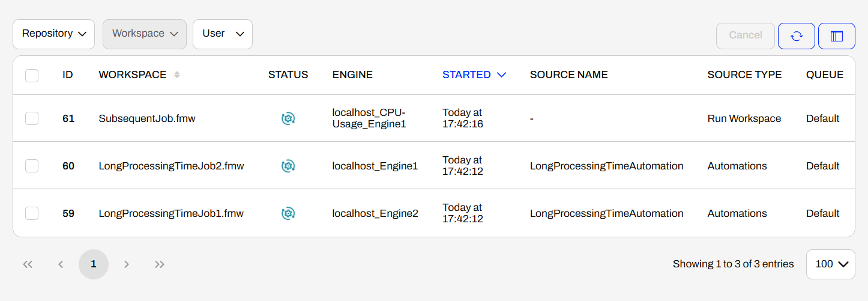Click Default queue for job 59

823,214
